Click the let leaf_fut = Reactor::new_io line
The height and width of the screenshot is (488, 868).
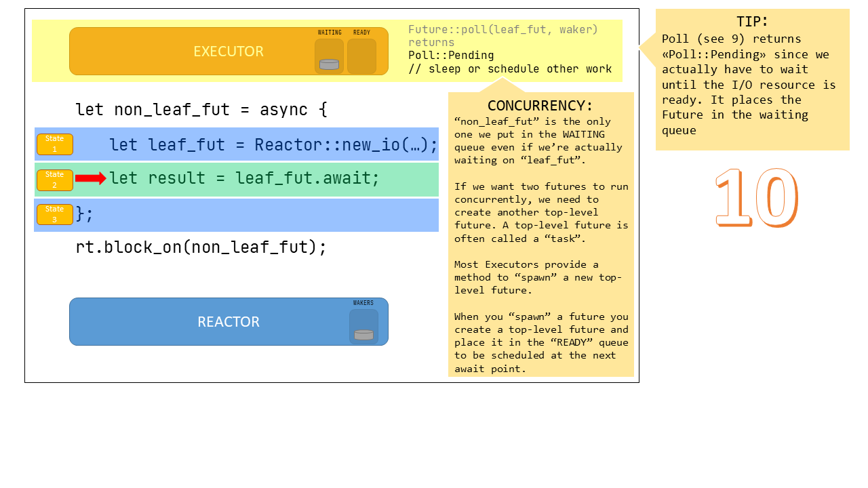coord(271,144)
